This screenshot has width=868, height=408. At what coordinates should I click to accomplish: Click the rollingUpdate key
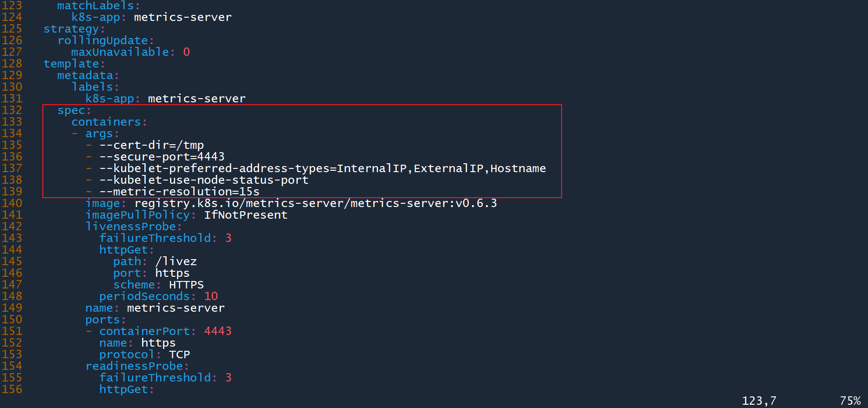103,40
